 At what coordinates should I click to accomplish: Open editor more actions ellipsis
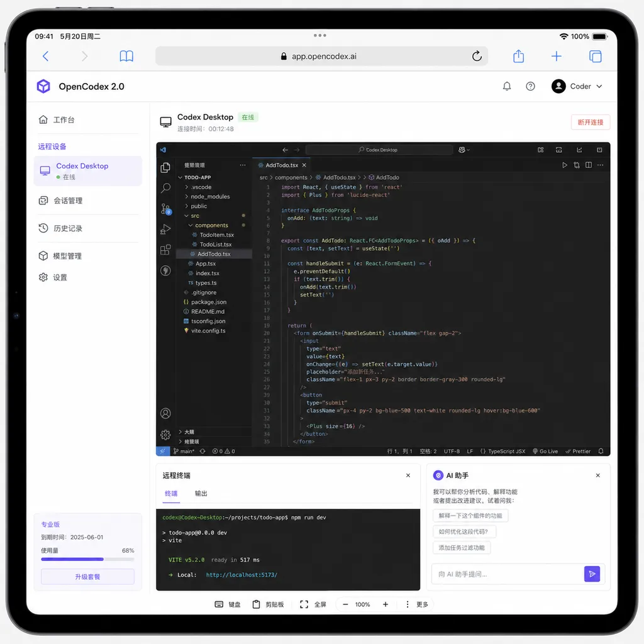pyautogui.click(x=601, y=165)
